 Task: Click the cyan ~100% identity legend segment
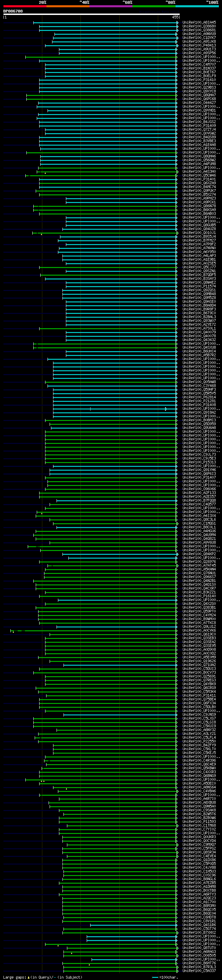tap(197, 6)
